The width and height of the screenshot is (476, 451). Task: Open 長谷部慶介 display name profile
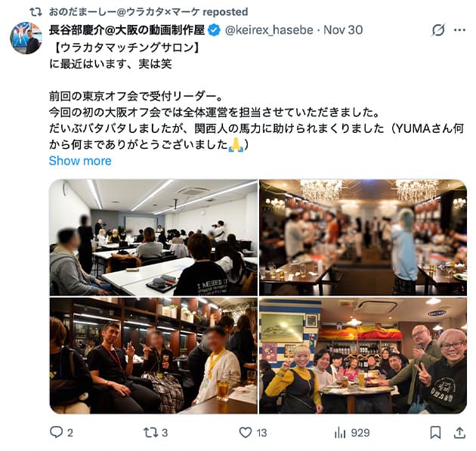tap(127, 29)
